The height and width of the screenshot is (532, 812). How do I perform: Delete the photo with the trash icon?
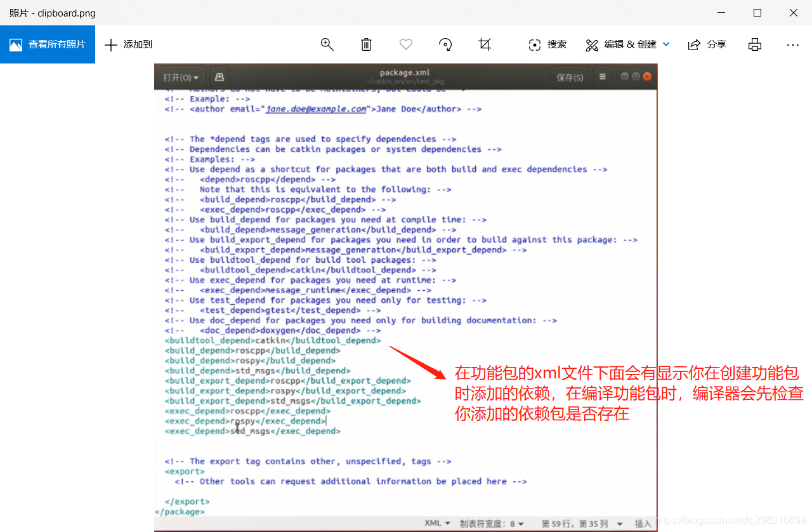pos(366,44)
